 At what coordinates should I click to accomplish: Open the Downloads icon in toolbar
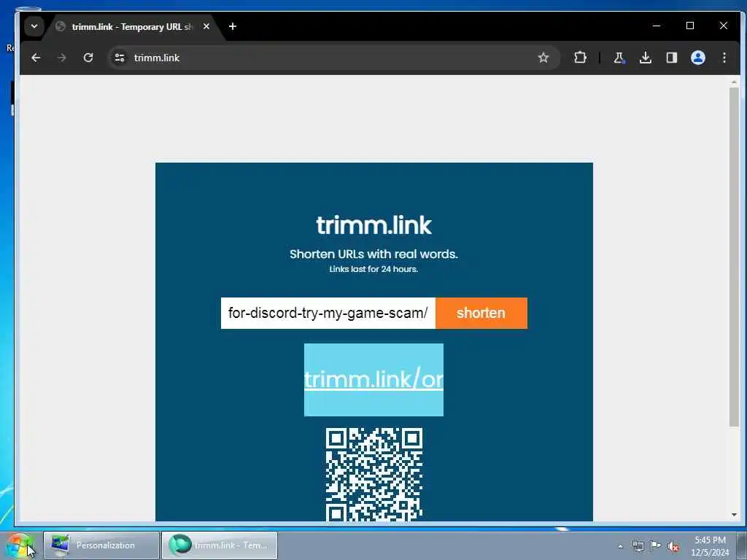pos(645,58)
